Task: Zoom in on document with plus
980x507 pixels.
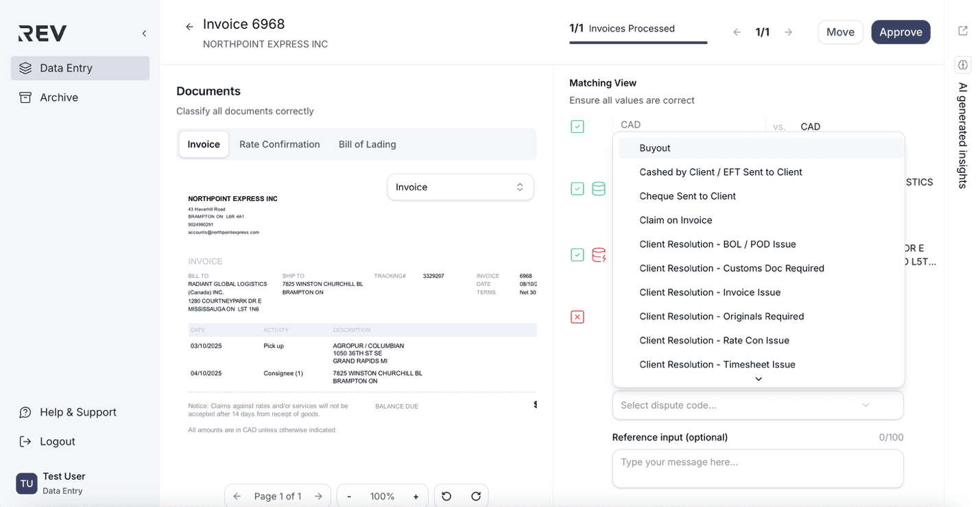Action: pyautogui.click(x=416, y=496)
